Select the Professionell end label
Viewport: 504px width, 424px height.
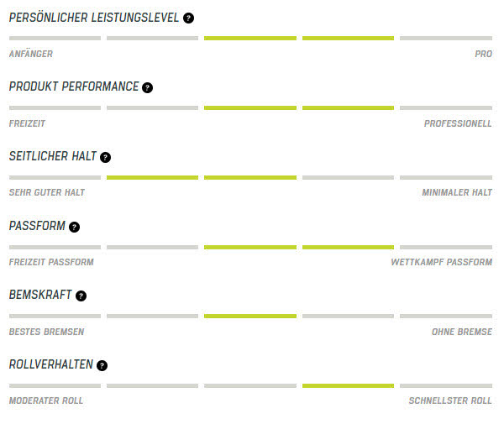(x=458, y=123)
